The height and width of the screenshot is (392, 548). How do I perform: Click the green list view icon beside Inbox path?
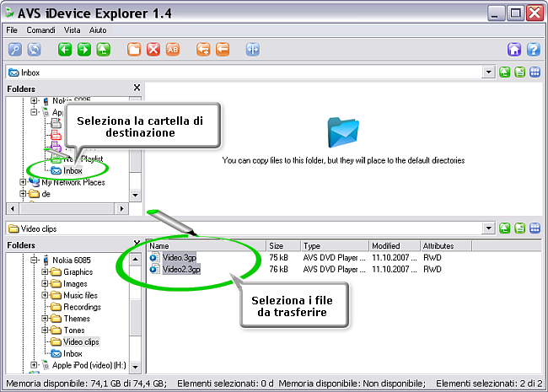pyautogui.click(x=519, y=72)
